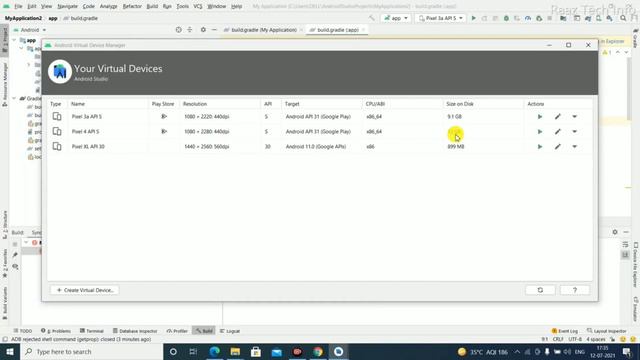This screenshot has height=360, width=640.
Task: Open the app run configuration dropdown
Action: tap(396, 18)
